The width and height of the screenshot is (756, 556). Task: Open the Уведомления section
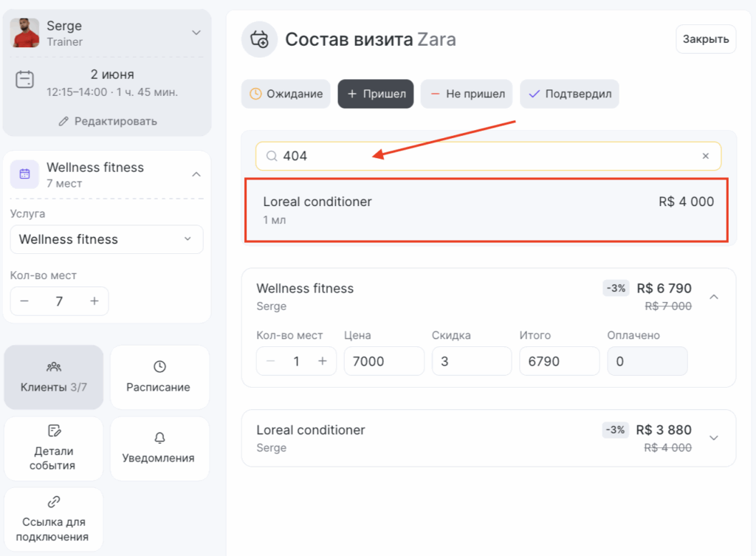(159, 448)
